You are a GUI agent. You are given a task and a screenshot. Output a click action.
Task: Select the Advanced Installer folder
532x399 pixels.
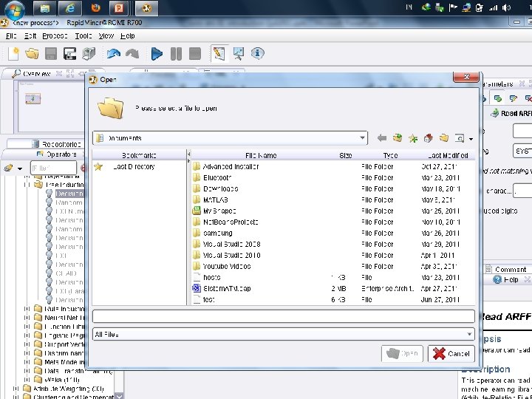click(x=231, y=166)
